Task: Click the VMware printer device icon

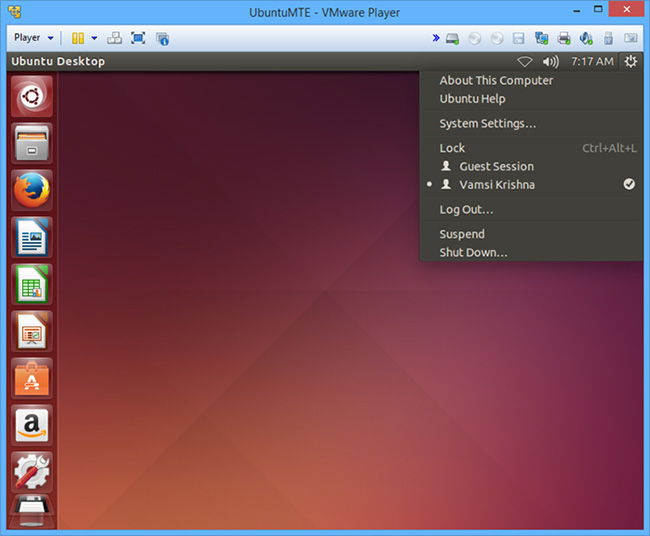Action: (564, 39)
